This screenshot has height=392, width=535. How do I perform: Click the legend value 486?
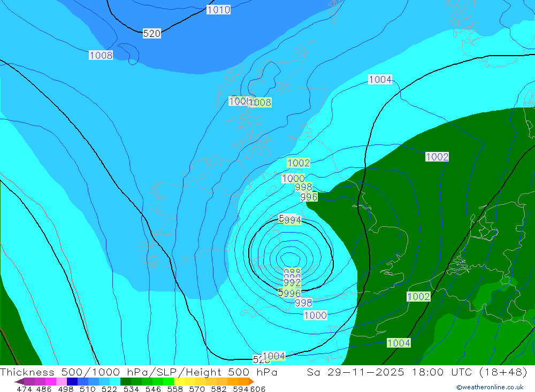[43, 389]
